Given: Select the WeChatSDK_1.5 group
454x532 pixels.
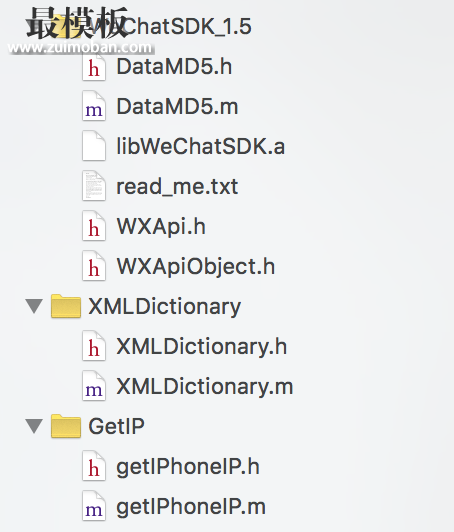Looking at the screenshot, I should pyautogui.click(x=170, y=26).
